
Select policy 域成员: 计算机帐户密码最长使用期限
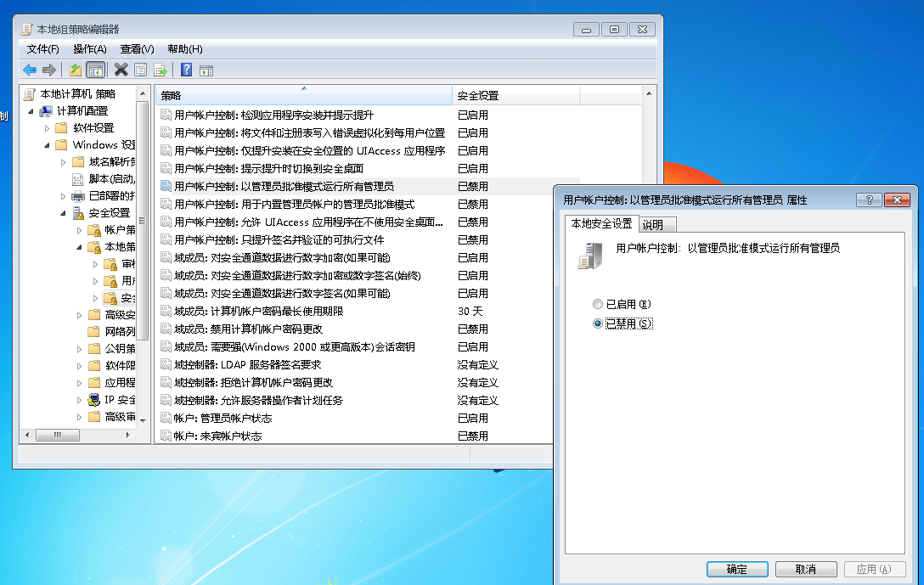259,311
